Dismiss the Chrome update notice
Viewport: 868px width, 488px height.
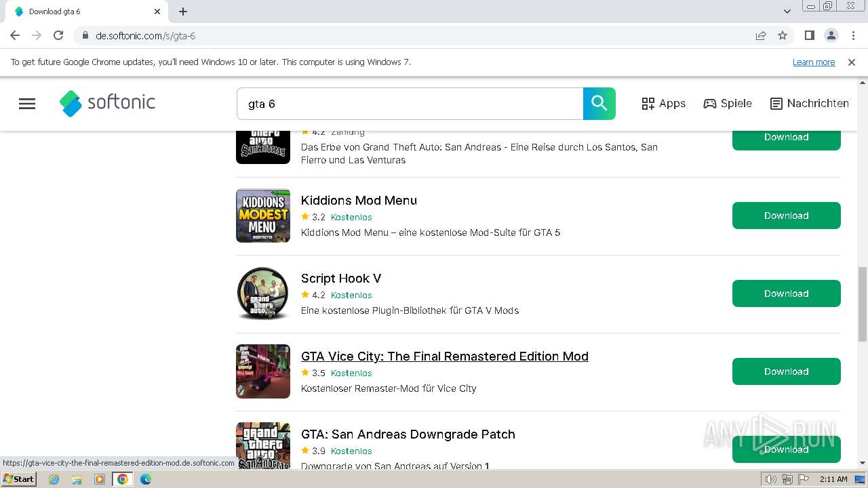[x=852, y=62]
